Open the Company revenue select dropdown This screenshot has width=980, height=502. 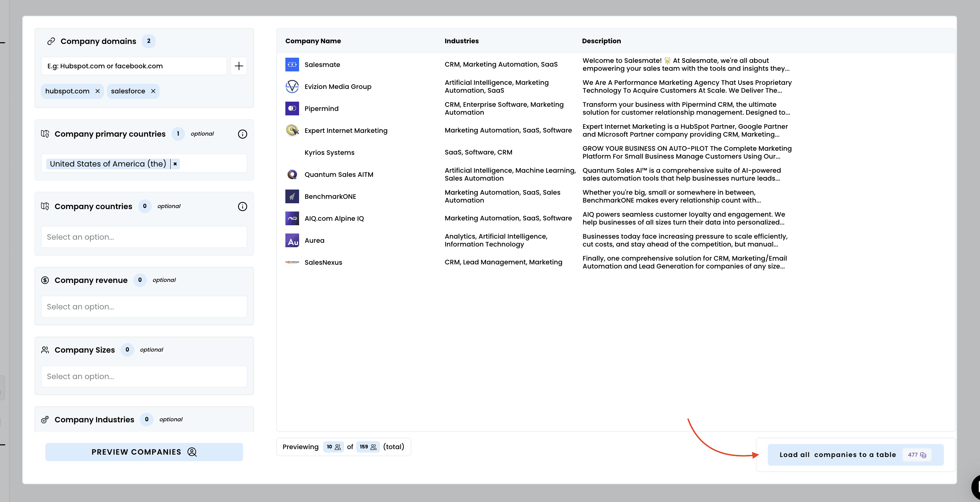(144, 307)
